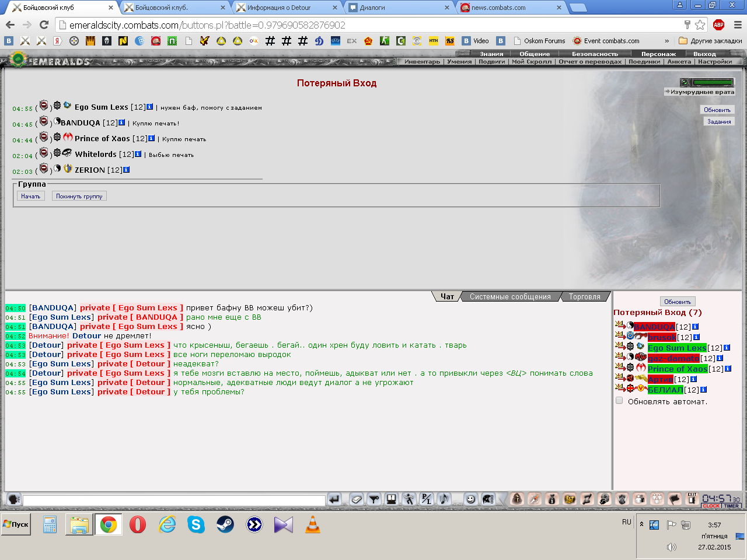Switch to 'Диалоги' browser tab
Viewport: 747px width, 560px height.
pyautogui.click(x=399, y=8)
